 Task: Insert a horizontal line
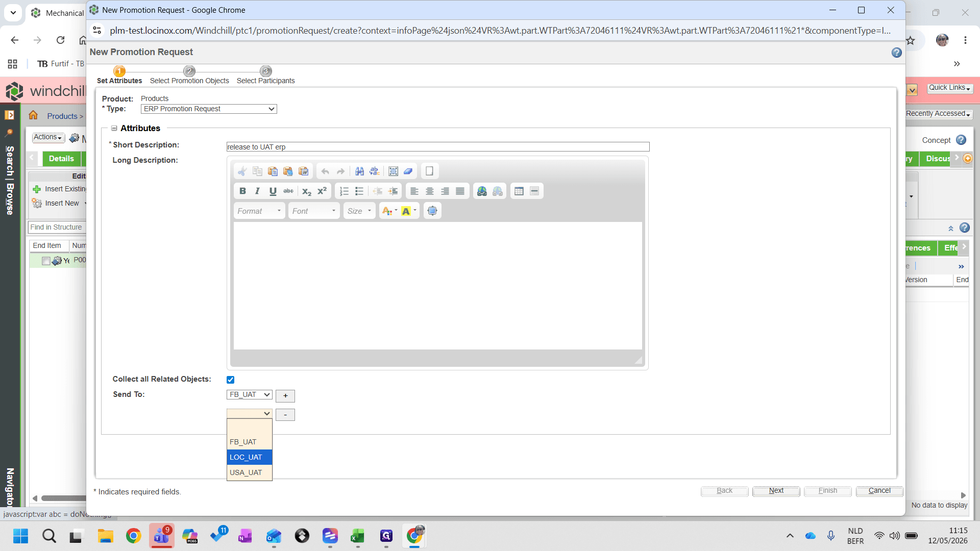[x=534, y=191]
